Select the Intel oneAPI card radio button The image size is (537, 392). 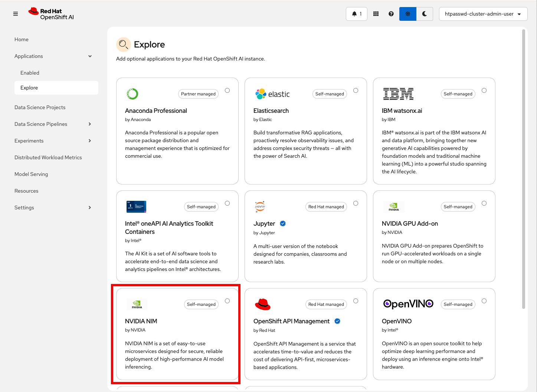[227, 203]
